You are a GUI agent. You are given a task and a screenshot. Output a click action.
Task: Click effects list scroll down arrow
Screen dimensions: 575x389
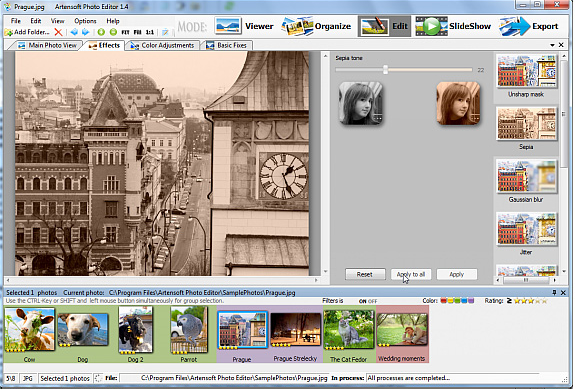(564, 272)
